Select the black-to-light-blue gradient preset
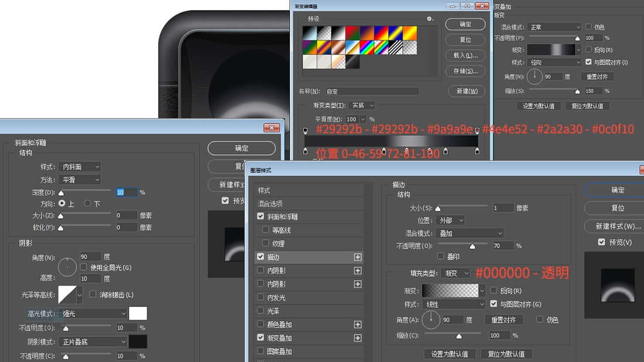 (309, 33)
